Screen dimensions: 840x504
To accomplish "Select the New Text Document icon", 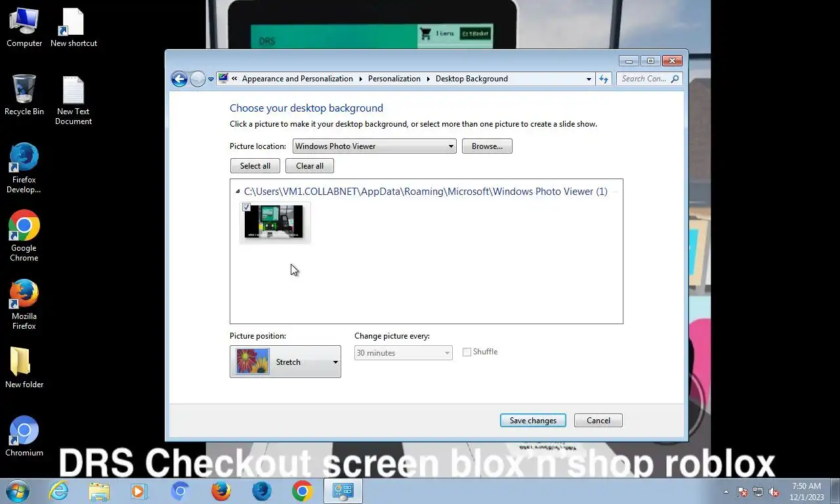I will point(73,100).
